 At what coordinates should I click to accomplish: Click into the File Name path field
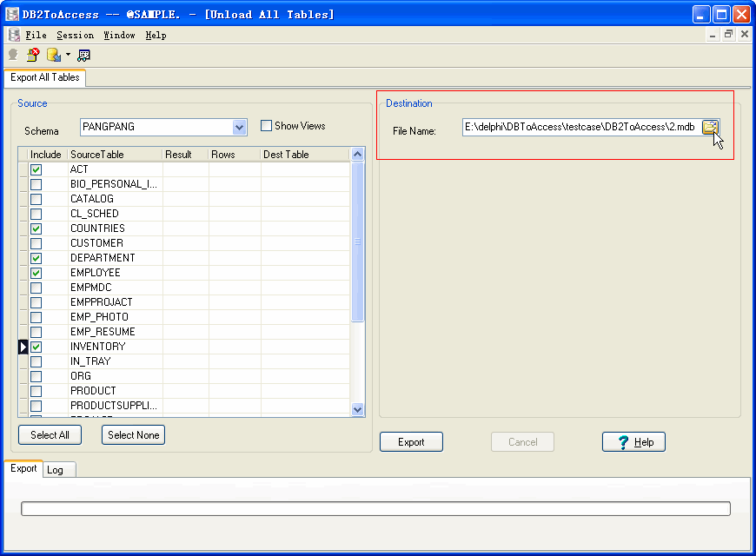[581, 128]
